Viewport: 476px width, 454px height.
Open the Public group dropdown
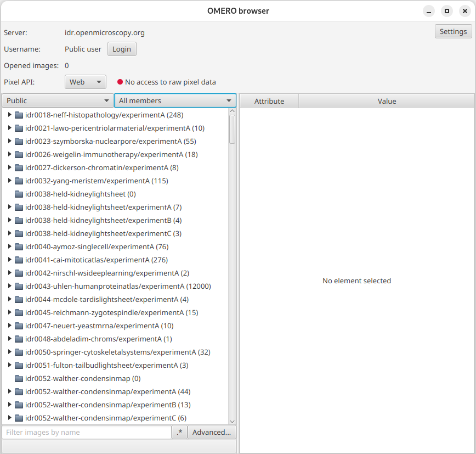coord(58,100)
